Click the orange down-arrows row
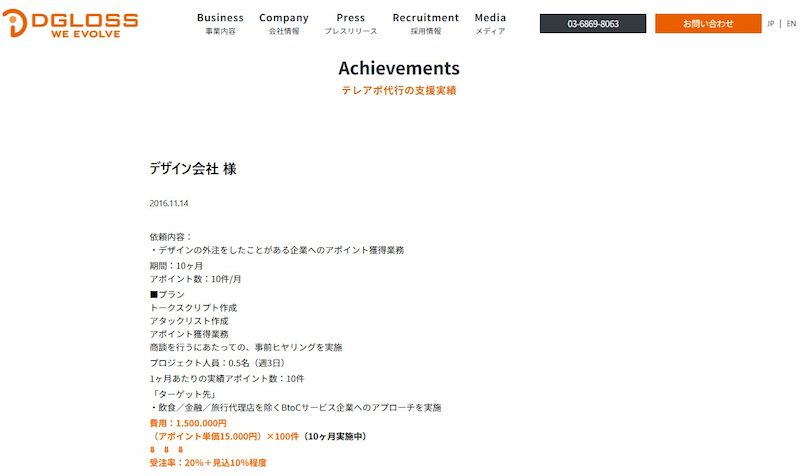Screen dimensions: 800x476 [166, 449]
